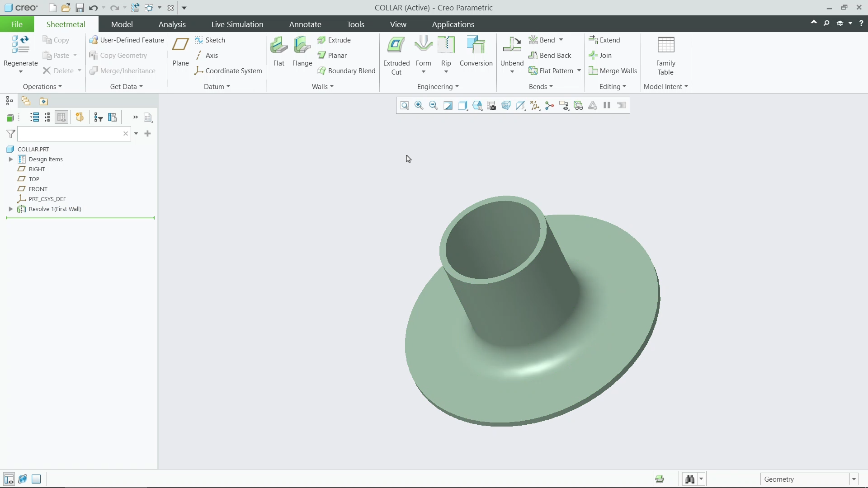Click the Refit view icon
This screenshot has height=488, width=868.
405,105
